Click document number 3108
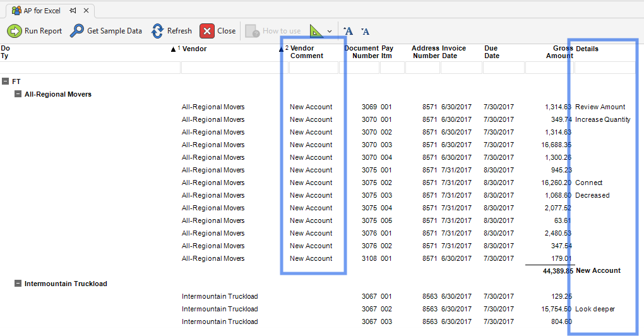Screen dimensions: 644x336 point(369,259)
